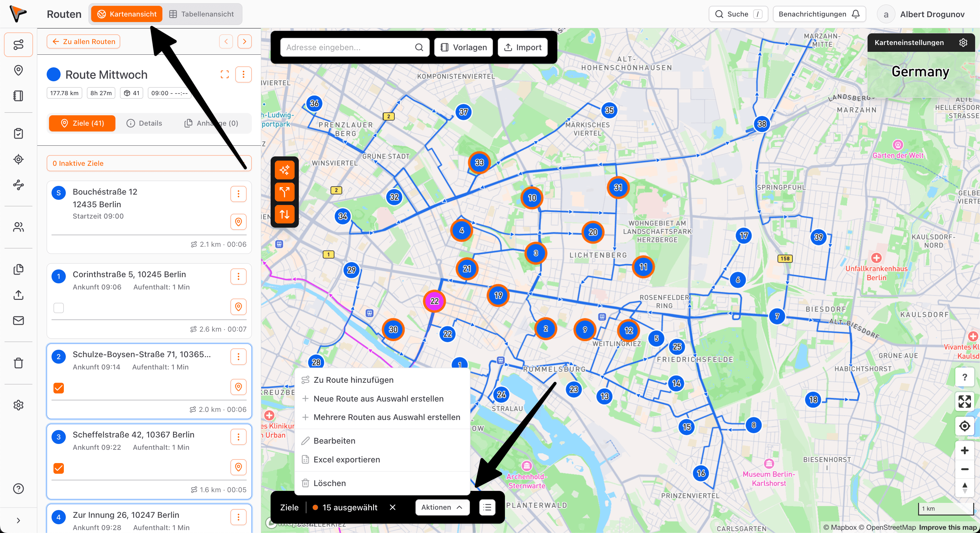The height and width of the screenshot is (533, 980).
Task: Click Zu allen Routen back button
Action: 84,41
